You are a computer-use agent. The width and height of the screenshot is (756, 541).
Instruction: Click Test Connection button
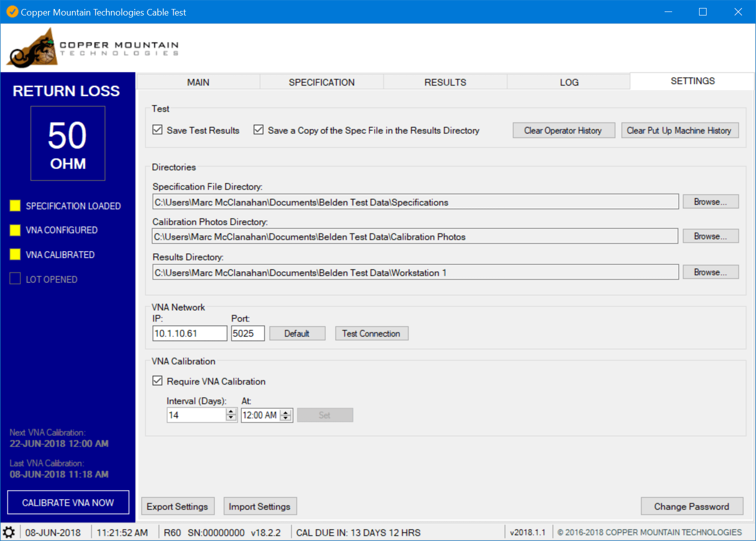[372, 333]
